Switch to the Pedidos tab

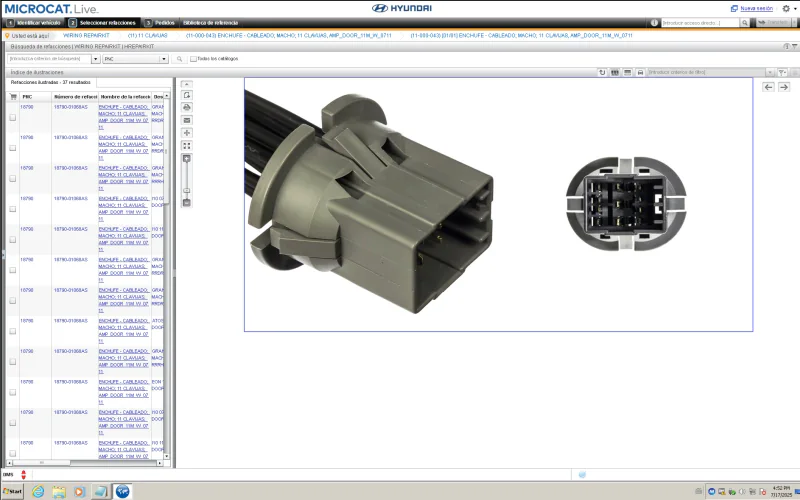[164, 22]
